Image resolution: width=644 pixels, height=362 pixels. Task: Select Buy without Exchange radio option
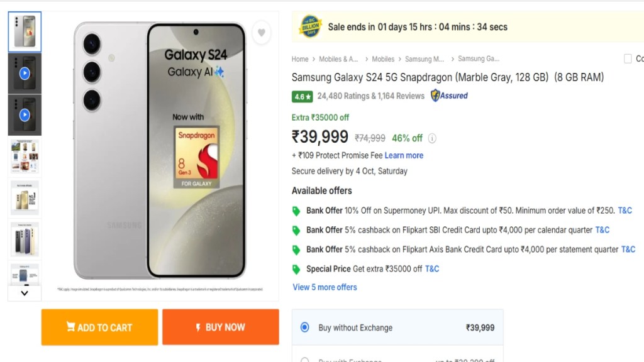[x=305, y=327]
